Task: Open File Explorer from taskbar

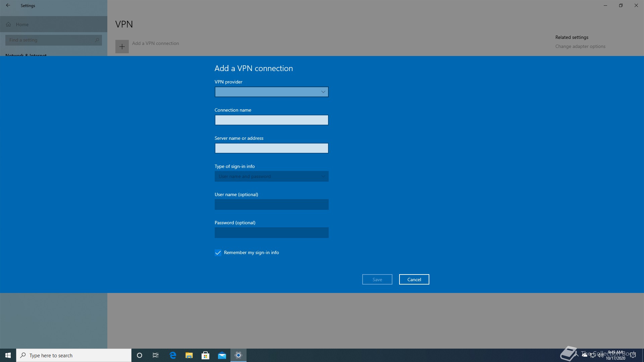Action: [x=189, y=355]
